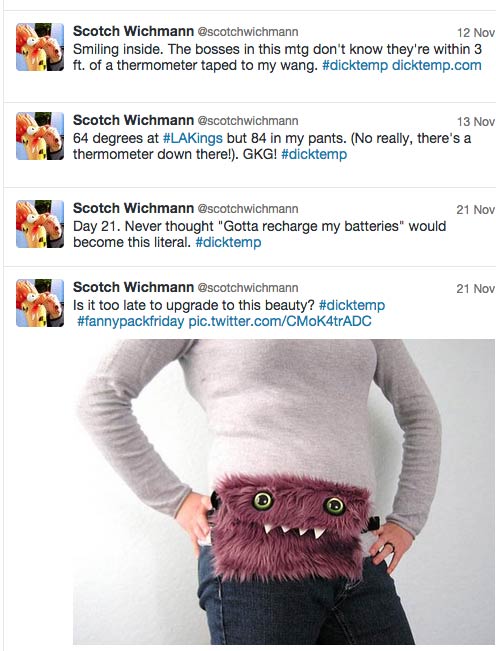Screen dimensions: 496x651
Task: Click 21 Nov timestamp on the last tweet
Action: click(476, 289)
